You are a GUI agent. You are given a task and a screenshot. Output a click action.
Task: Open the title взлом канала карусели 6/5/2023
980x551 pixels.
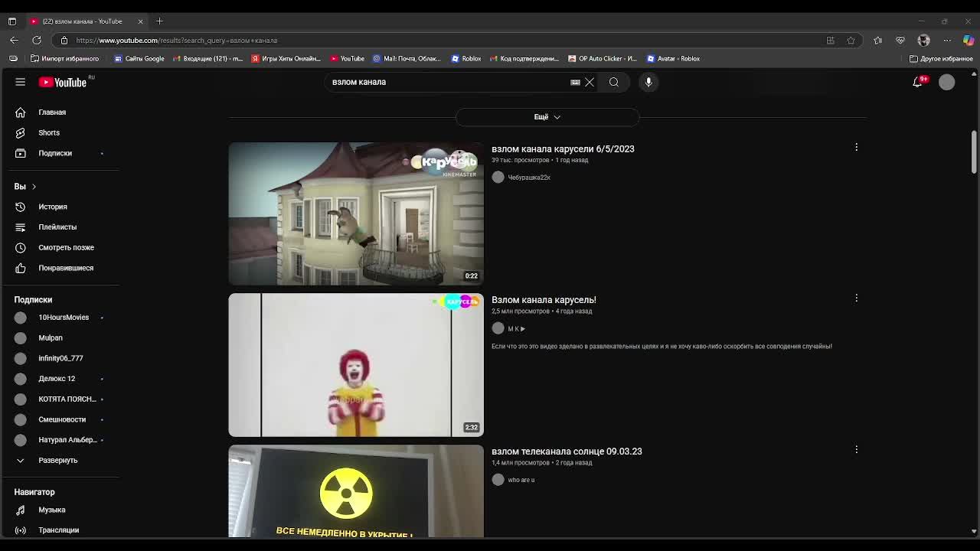563,149
